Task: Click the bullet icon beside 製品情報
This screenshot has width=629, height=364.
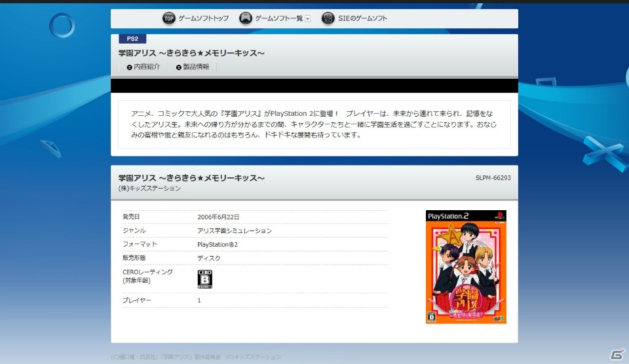Action: click(178, 67)
